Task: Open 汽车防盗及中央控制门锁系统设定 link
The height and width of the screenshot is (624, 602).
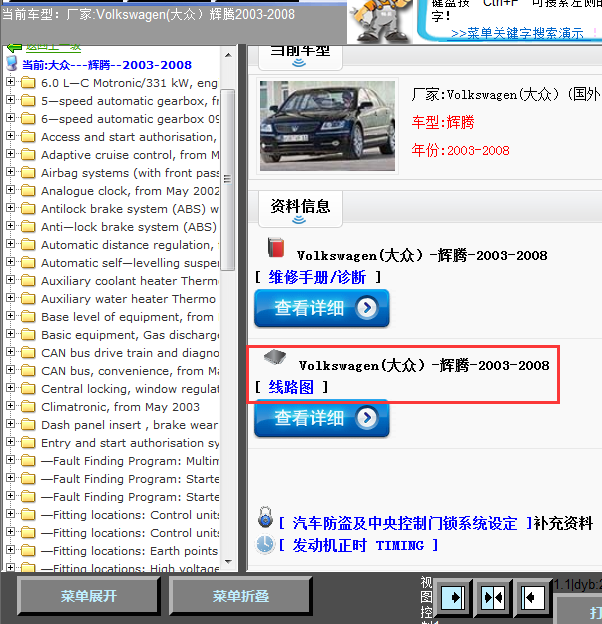Action: tap(405, 523)
